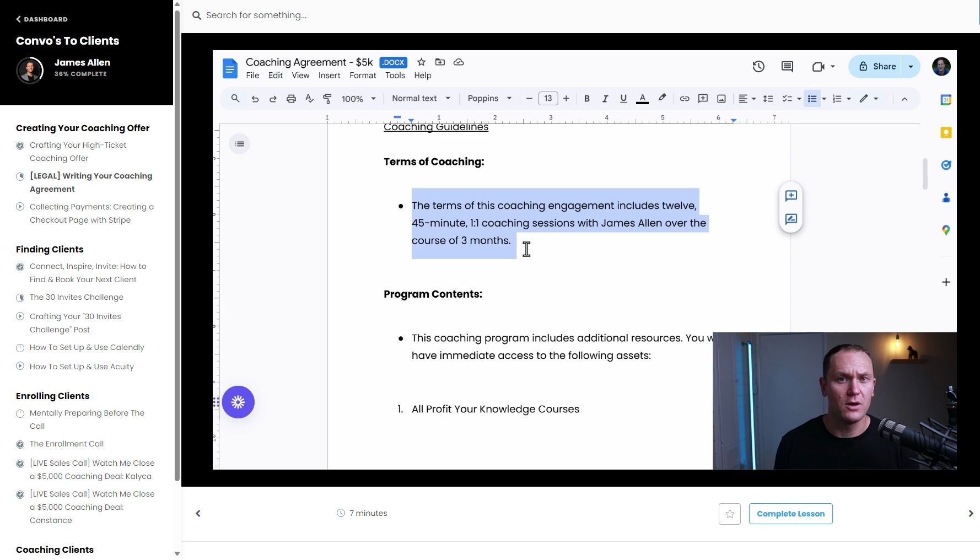Open the File menu

pyautogui.click(x=252, y=76)
